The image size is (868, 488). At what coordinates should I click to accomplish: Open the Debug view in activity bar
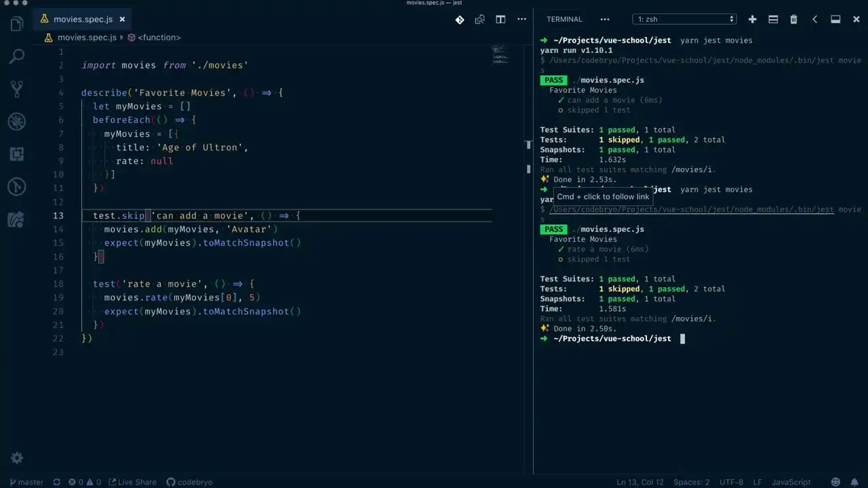[x=17, y=122]
